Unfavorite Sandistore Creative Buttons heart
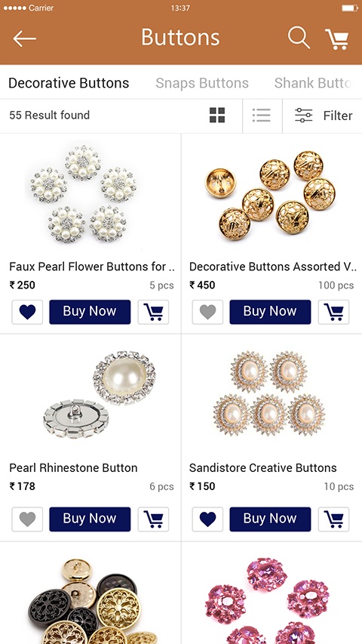 pyautogui.click(x=207, y=519)
